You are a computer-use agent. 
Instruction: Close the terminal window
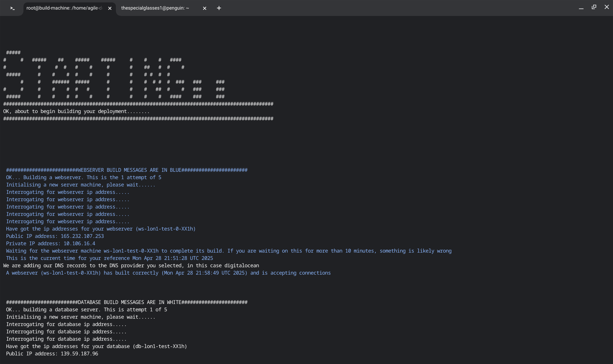[x=607, y=7]
